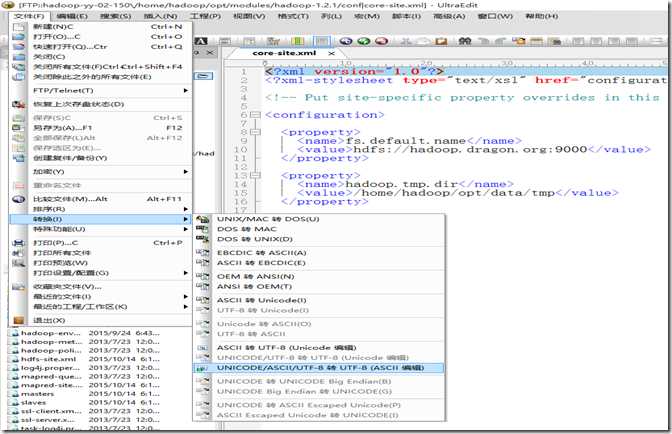Select the log4j.proper... file row
The image size is (672, 434).
(85, 368)
